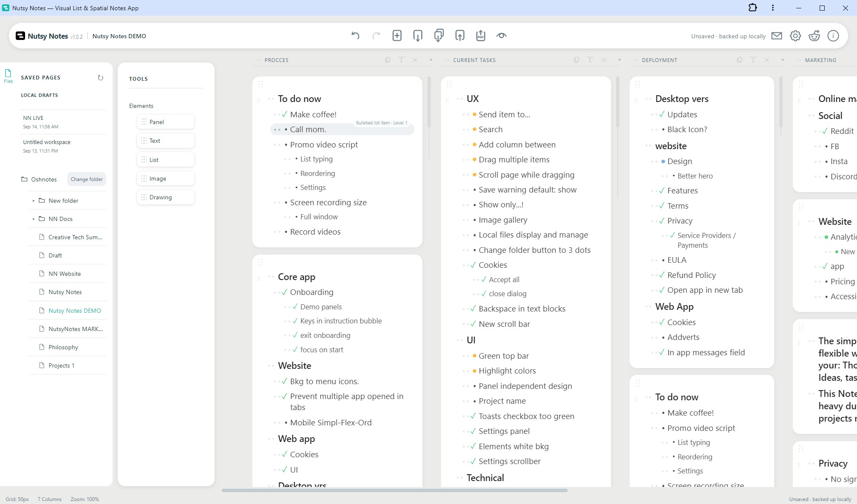Click the save-as copy icon
The image size is (857, 504).
tap(438, 36)
